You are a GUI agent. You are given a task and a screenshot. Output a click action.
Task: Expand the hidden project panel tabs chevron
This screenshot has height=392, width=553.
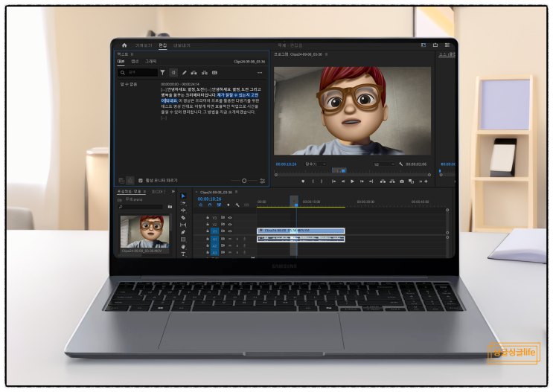tap(173, 191)
